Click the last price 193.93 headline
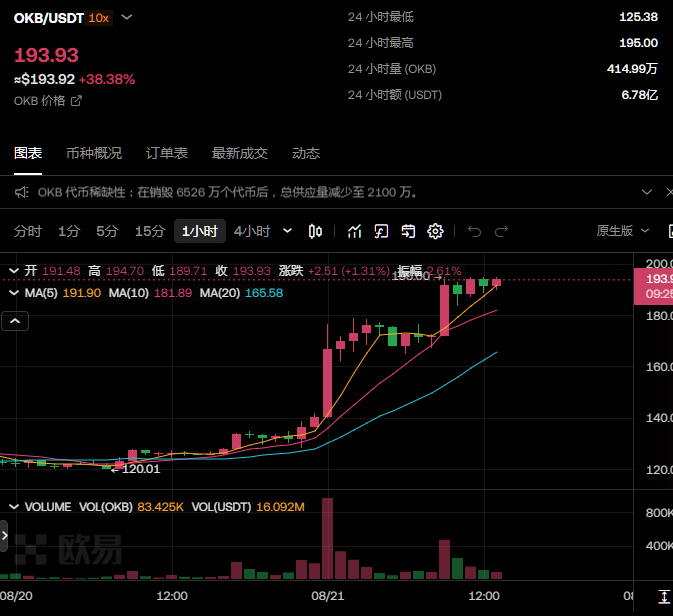The width and height of the screenshot is (673, 616). pyautogui.click(x=46, y=55)
